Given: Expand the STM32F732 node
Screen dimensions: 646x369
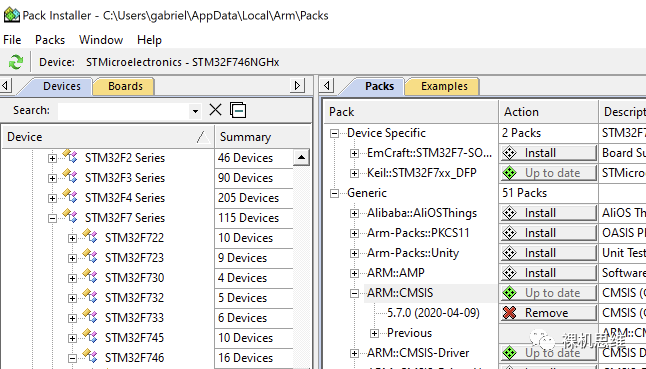Looking at the screenshot, I should point(73,298).
